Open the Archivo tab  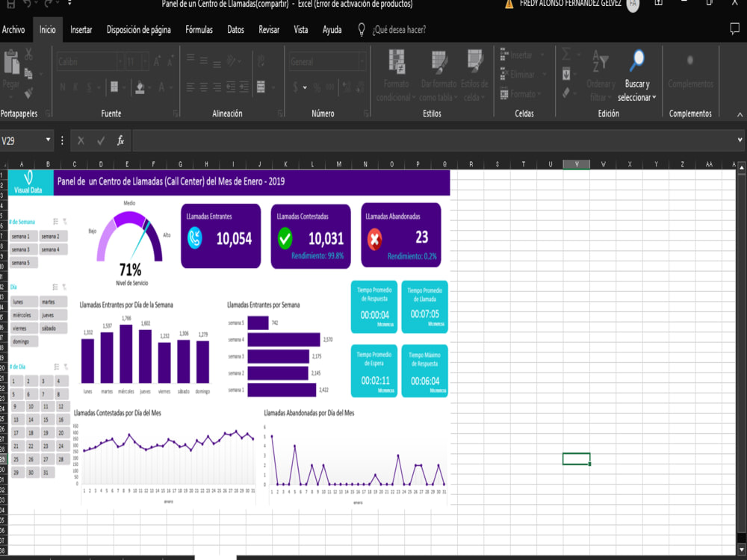tap(13, 30)
